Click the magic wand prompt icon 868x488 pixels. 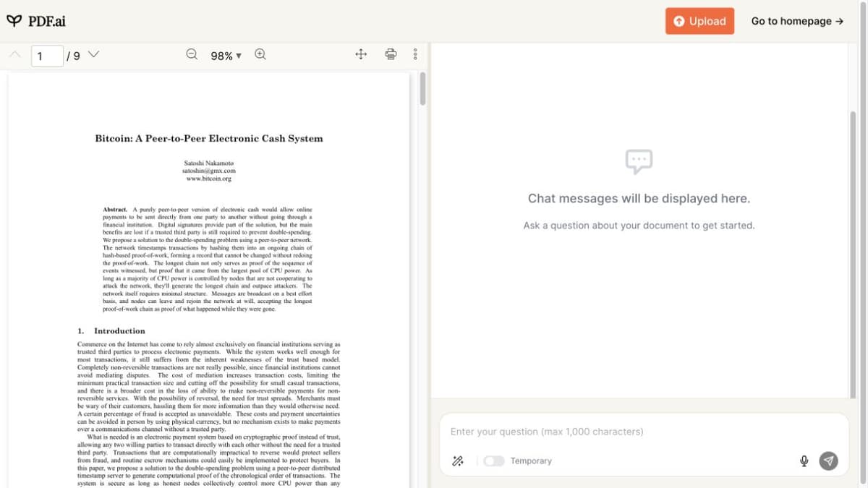[x=458, y=461]
